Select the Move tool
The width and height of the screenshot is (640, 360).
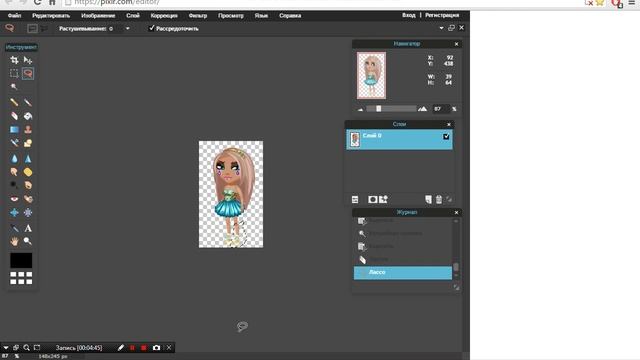click(x=28, y=60)
